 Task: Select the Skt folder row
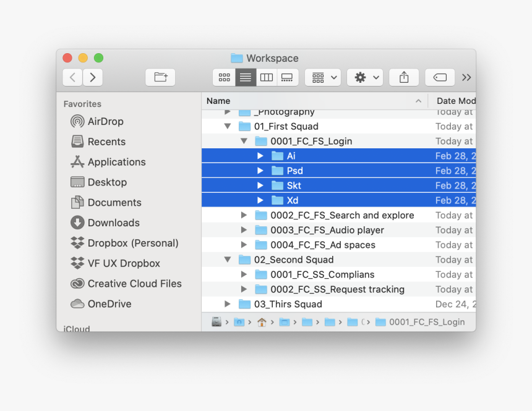[338, 185]
